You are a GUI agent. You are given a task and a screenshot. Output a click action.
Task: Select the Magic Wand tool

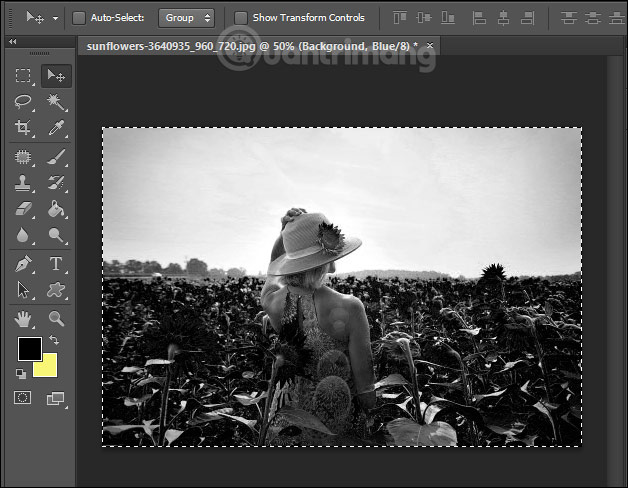56,102
